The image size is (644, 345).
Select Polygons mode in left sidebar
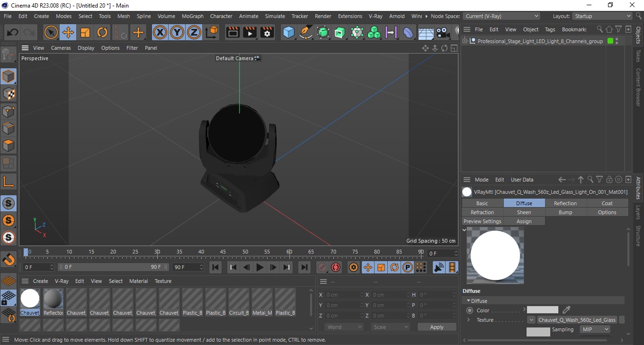click(x=9, y=145)
